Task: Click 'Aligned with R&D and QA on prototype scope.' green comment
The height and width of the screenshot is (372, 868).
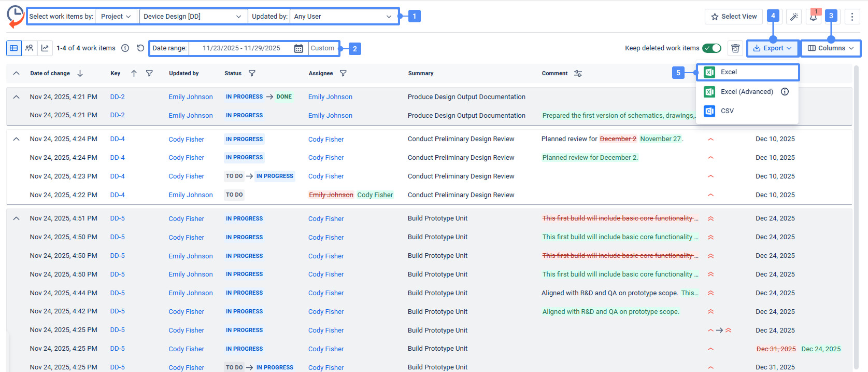Action: [610, 312]
